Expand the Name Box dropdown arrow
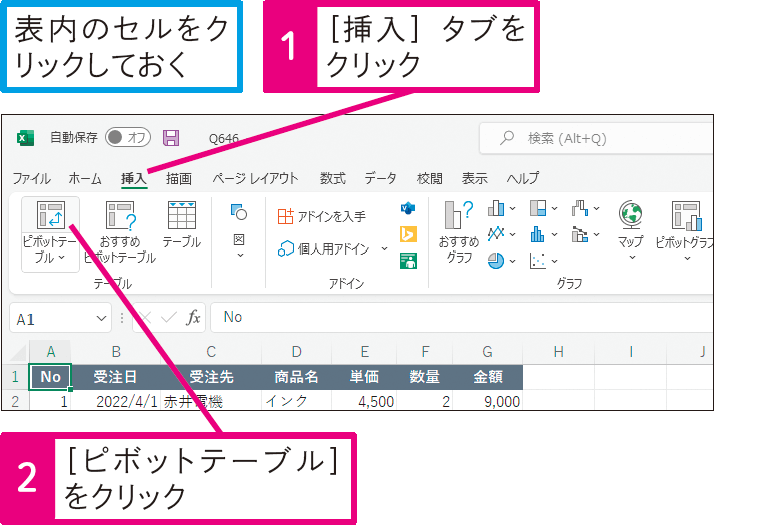 pyautogui.click(x=101, y=317)
